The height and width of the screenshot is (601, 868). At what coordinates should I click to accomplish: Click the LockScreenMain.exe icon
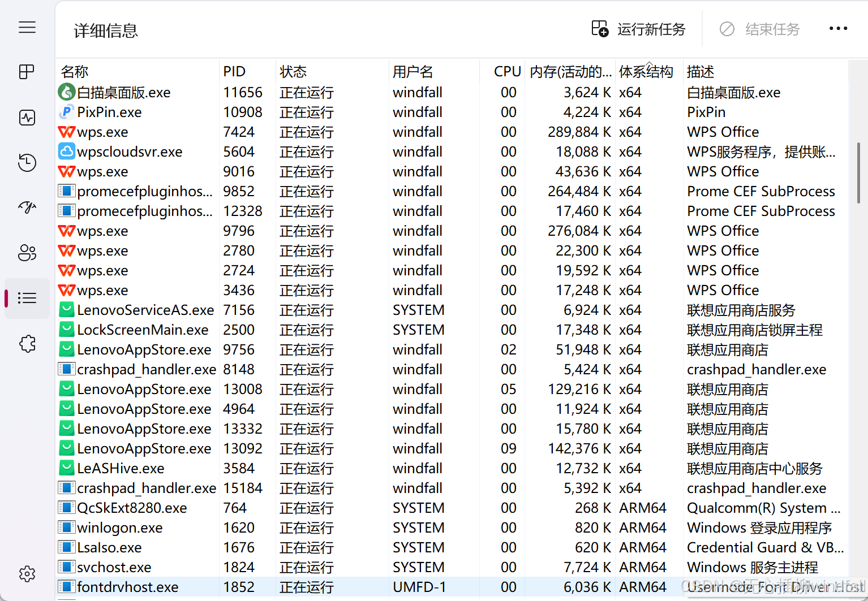[67, 329]
